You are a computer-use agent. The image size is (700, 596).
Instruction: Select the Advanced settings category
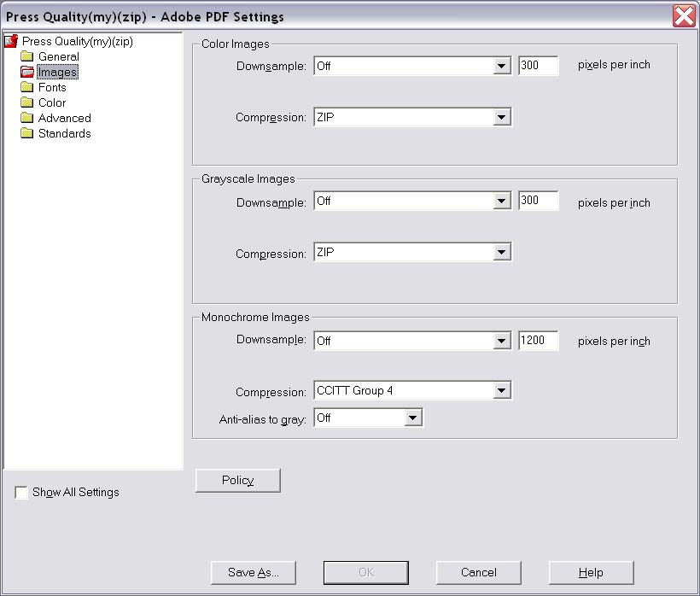coord(65,119)
